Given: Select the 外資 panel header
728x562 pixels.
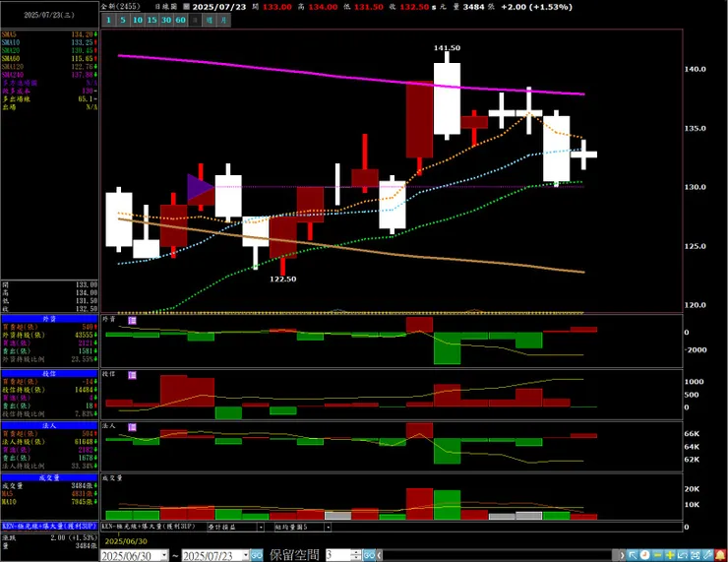Looking at the screenshot, I should 49,319.
